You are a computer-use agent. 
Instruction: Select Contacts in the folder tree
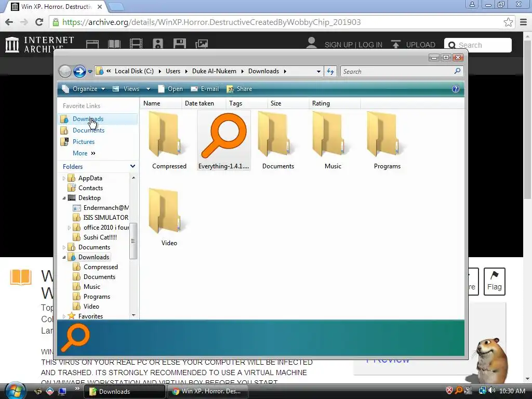(90, 188)
